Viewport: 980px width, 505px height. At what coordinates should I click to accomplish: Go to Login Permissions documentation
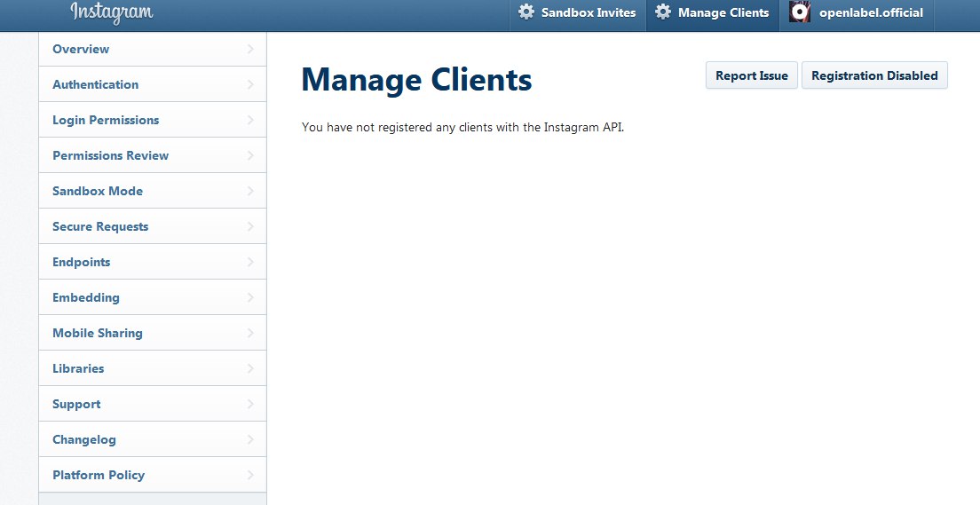pyautogui.click(x=153, y=120)
